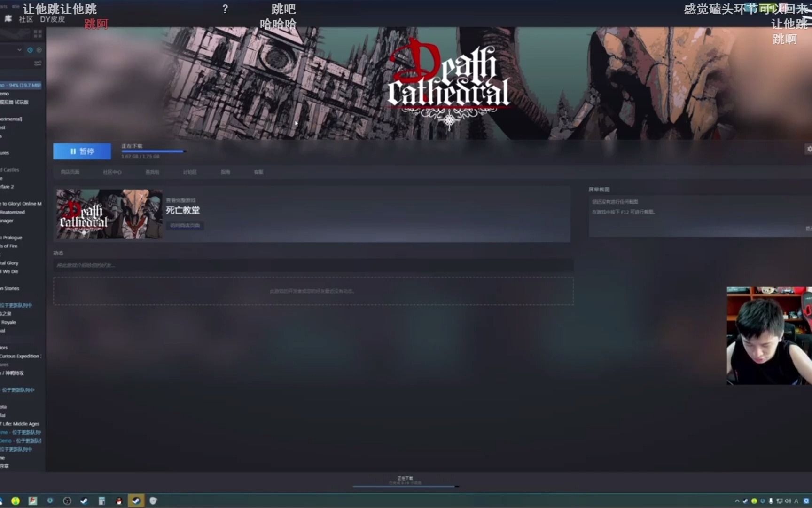
Task: Open the green ball browser taskbar icon
Action: pyautogui.click(x=16, y=501)
